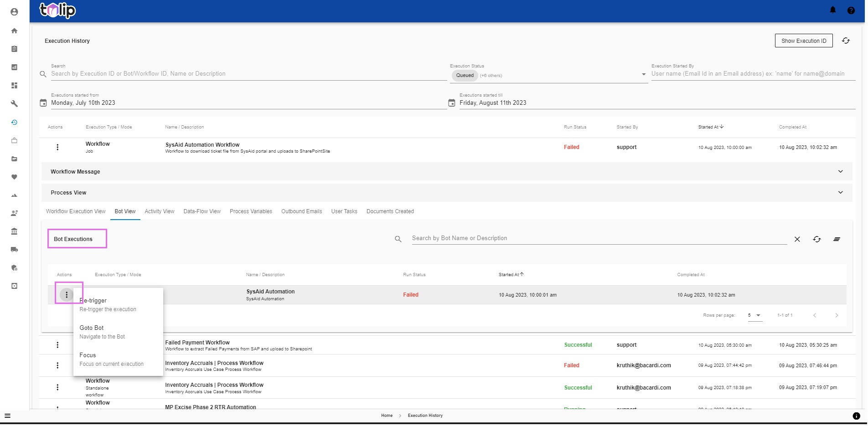This screenshot has height=426, width=868.
Task: Choose Focus from the context menu
Action: click(x=118, y=359)
